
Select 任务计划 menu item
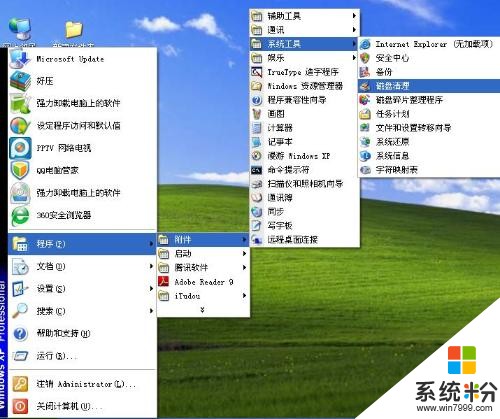click(x=429, y=114)
